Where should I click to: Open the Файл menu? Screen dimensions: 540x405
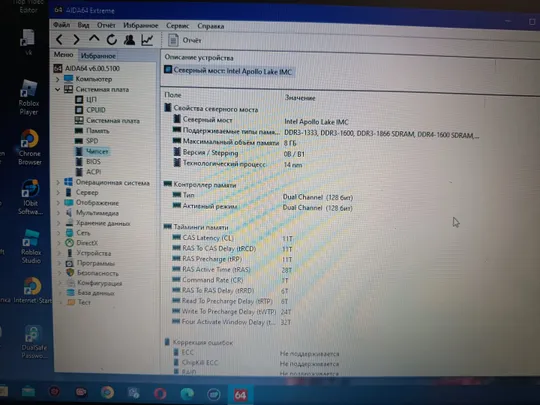(62, 25)
